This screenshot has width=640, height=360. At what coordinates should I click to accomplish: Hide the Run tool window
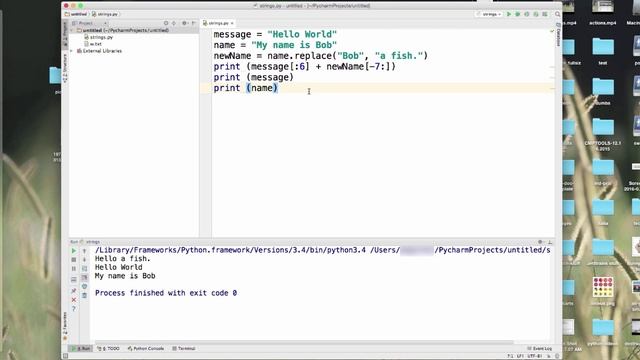pyautogui.click(x=550, y=242)
